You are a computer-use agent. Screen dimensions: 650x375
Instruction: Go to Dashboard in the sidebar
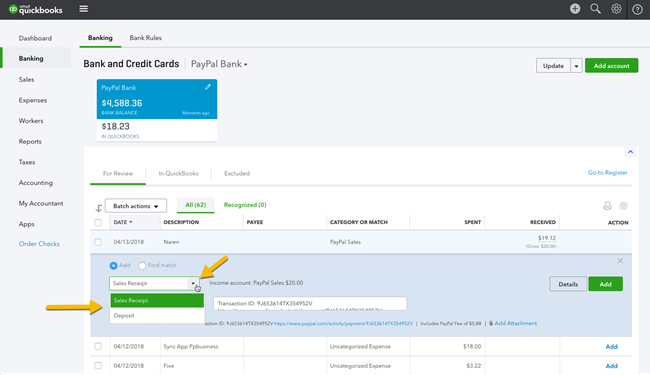[35, 38]
